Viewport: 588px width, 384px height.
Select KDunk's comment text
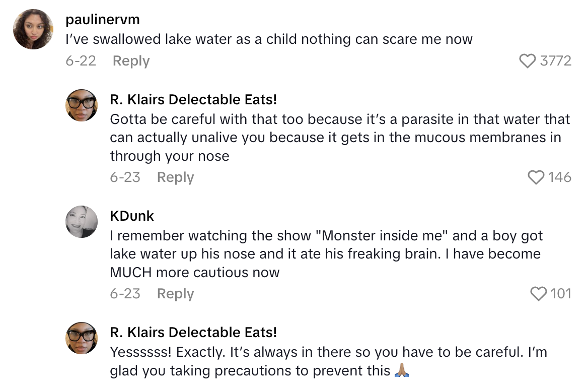click(325, 253)
